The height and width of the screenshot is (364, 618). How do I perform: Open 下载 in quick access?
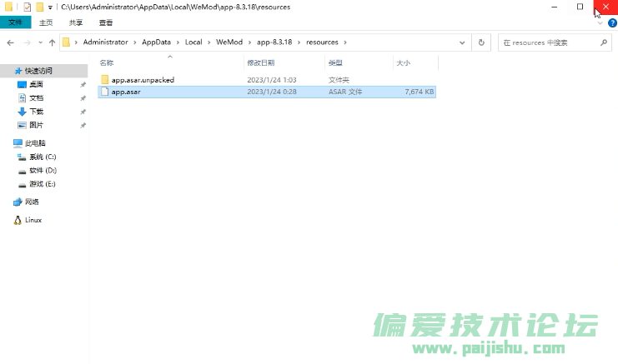coord(36,112)
